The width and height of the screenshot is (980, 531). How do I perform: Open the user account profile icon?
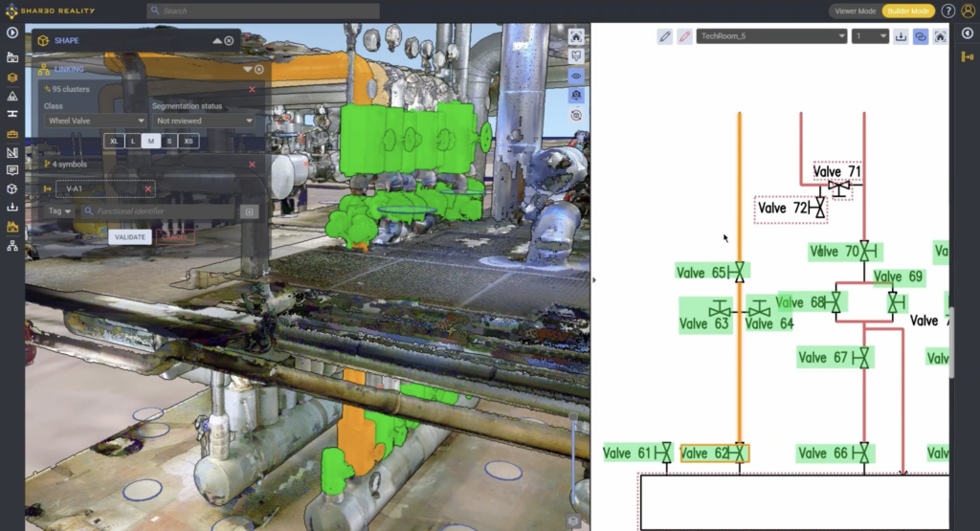click(x=968, y=11)
